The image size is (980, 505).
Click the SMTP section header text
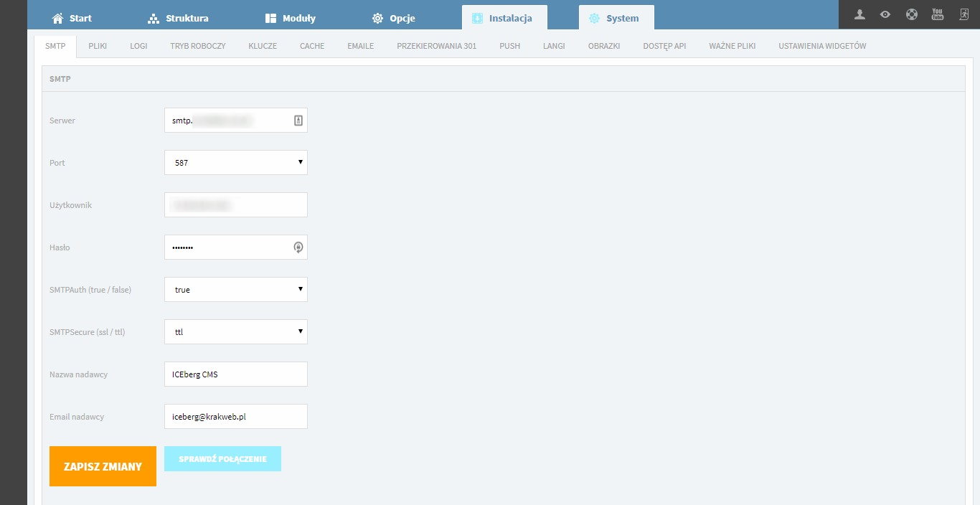(x=60, y=79)
